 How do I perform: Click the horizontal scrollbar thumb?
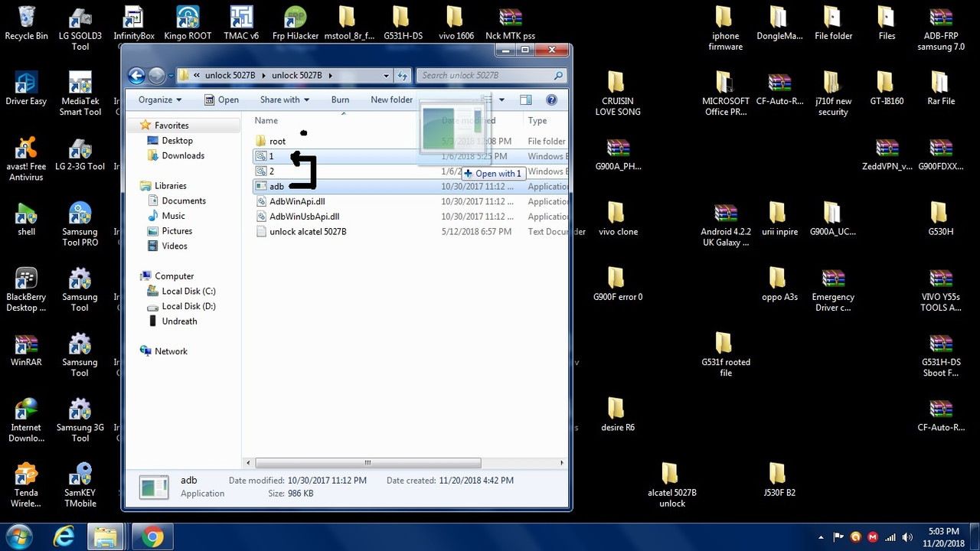click(x=367, y=462)
